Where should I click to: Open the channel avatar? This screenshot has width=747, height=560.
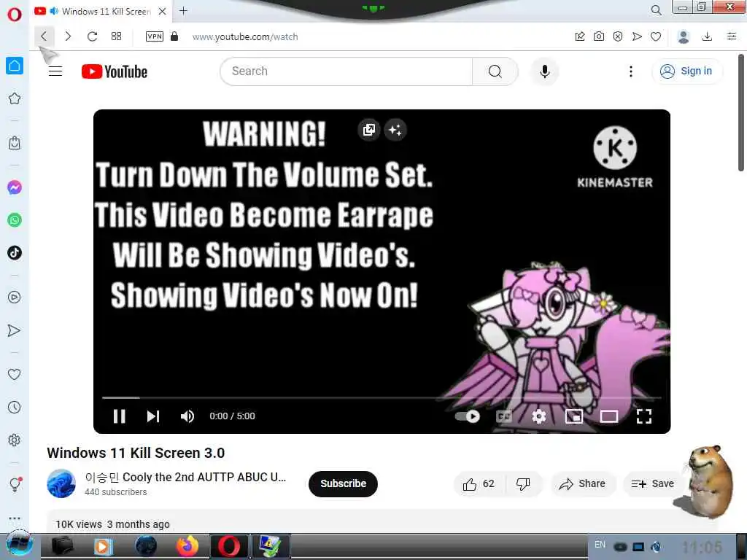61,483
